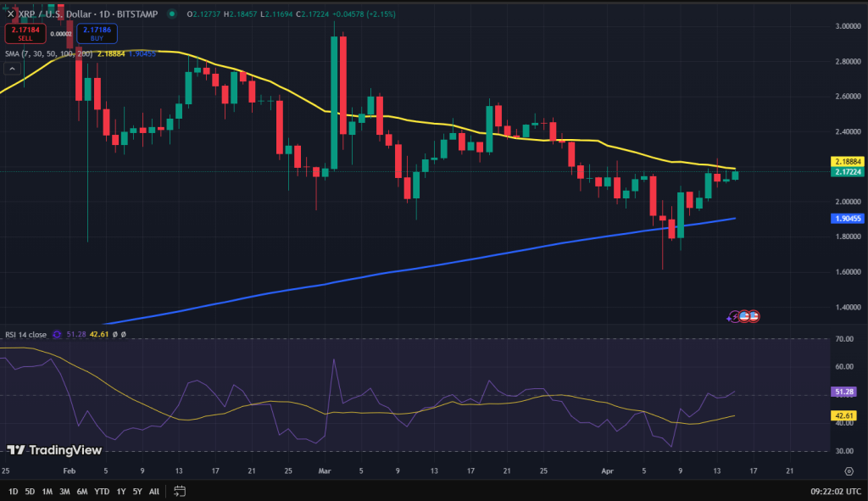
Task: Select the YTD time range
Action: point(102,491)
